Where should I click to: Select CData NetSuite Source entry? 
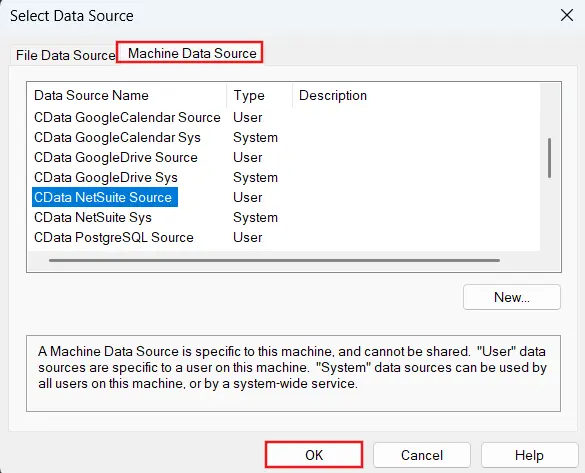point(105,197)
